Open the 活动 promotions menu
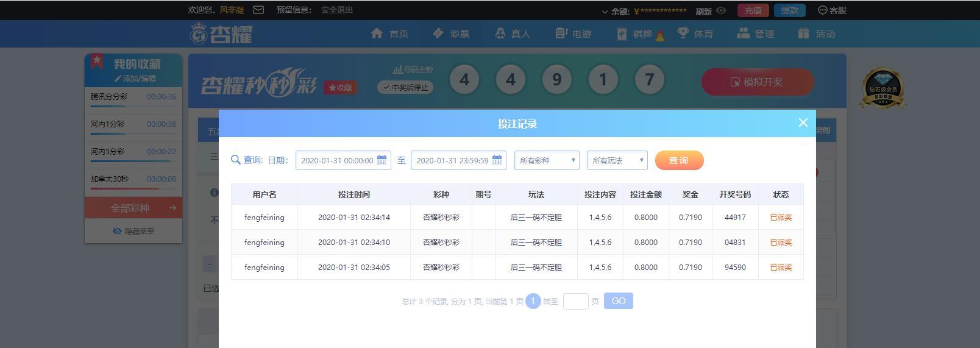980x348 pixels. (x=817, y=34)
